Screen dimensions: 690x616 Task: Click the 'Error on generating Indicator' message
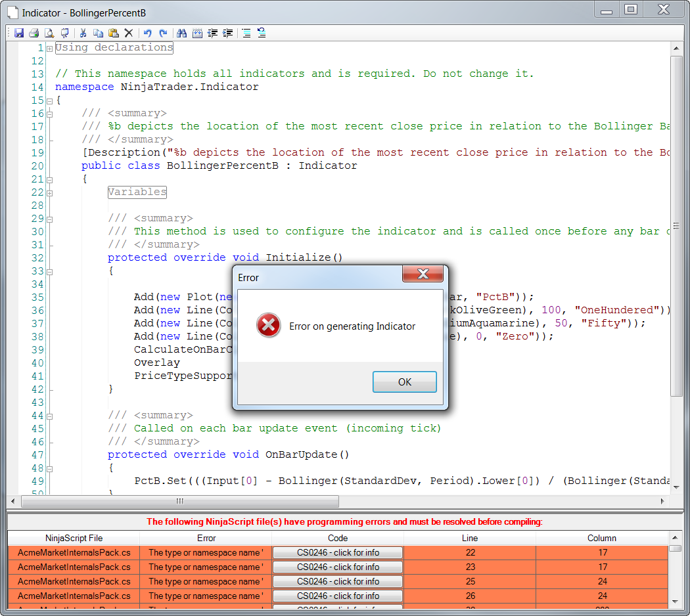352,326
